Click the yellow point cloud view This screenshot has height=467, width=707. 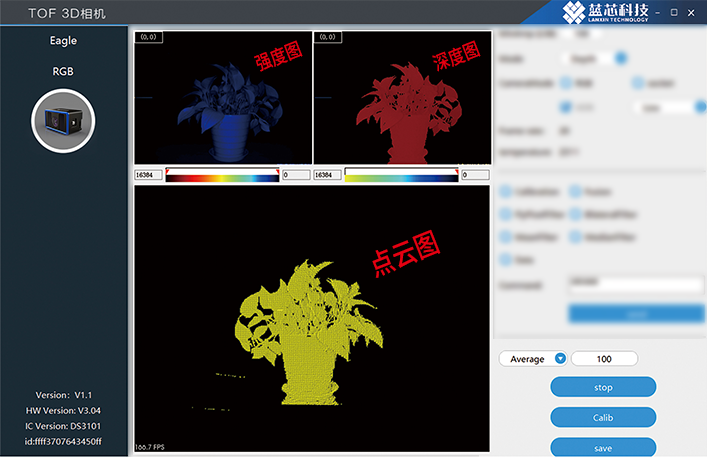click(312, 320)
